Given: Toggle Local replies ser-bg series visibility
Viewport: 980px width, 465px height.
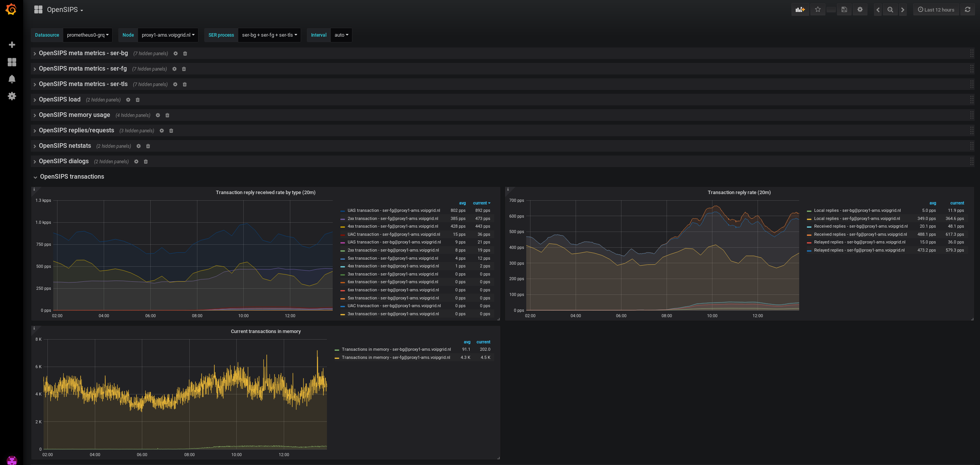Looking at the screenshot, I should [x=857, y=211].
